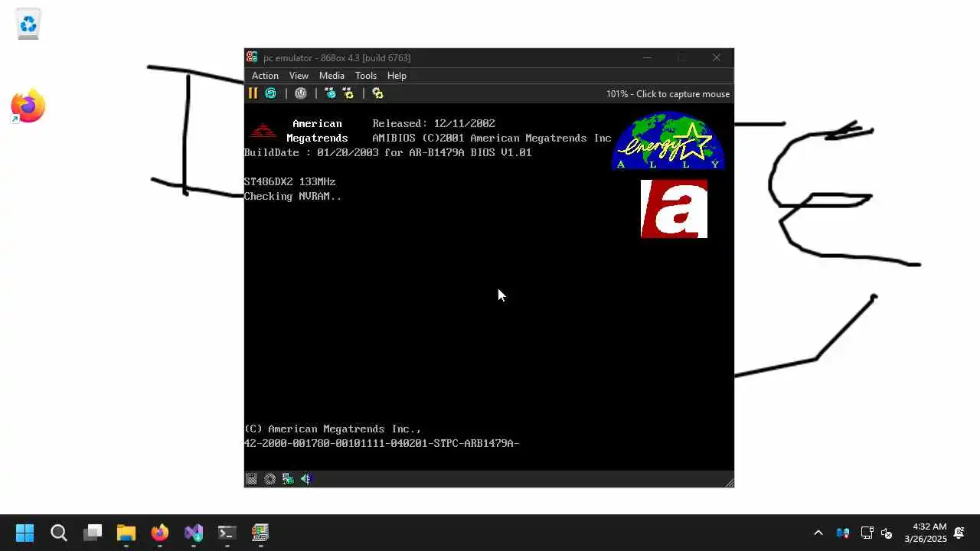Click '101% - Click to capture mouse' text
Screen dimensions: 980x551
point(668,94)
